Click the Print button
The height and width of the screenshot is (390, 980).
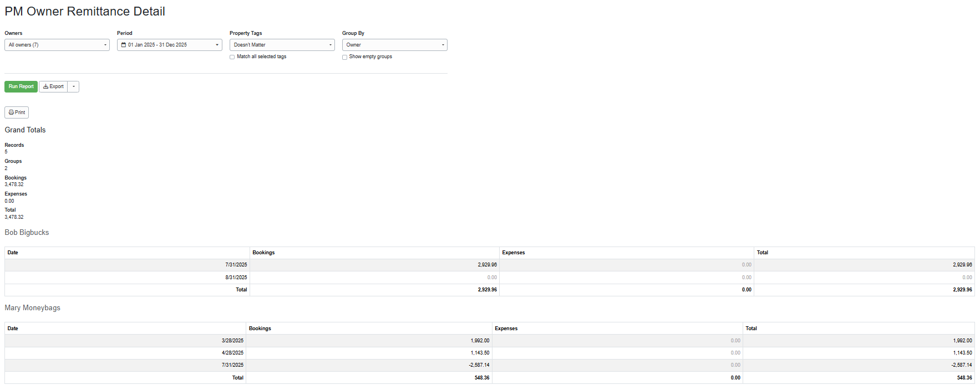(17, 112)
